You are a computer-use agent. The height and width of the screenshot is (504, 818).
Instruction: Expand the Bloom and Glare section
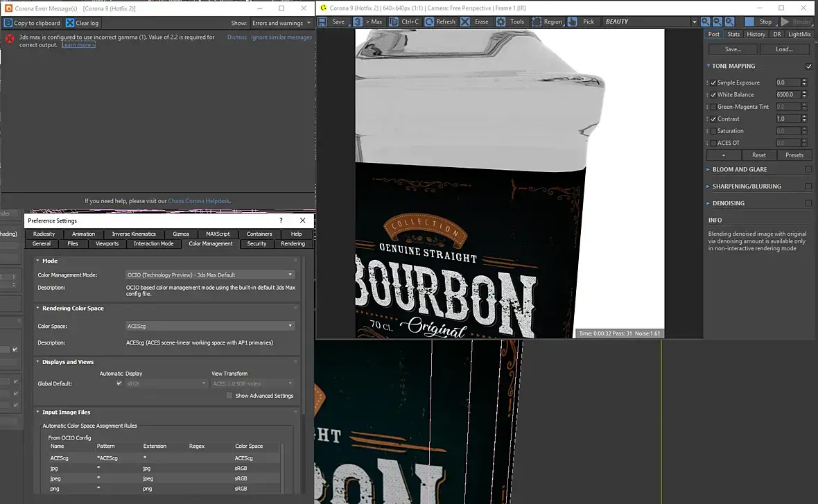click(708, 170)
